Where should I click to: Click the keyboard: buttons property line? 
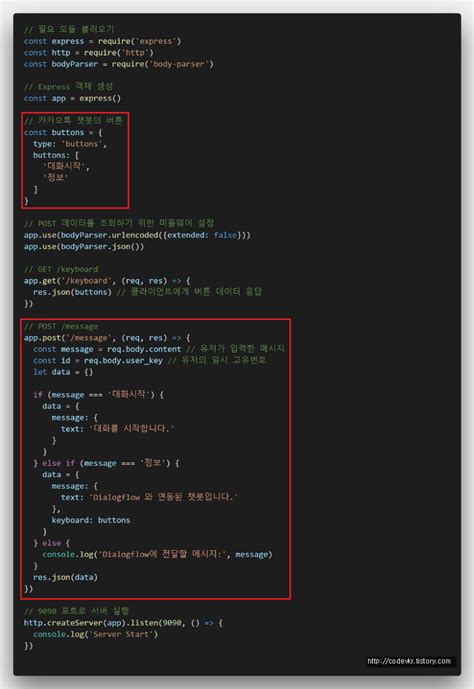pos(91,520)
